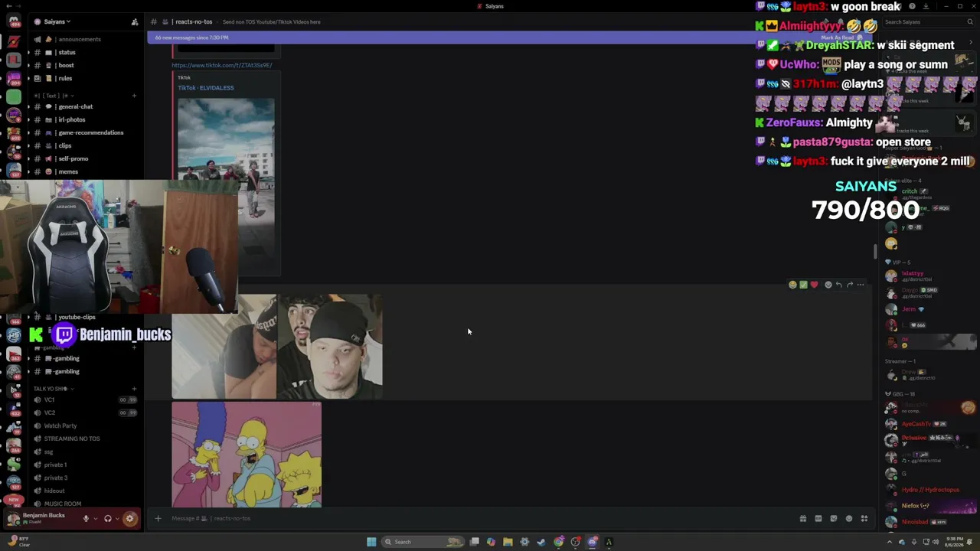Open Discord icon in taskbar
Image resolution: width=980 pixels, height=551 pixels.
(593, 542)
